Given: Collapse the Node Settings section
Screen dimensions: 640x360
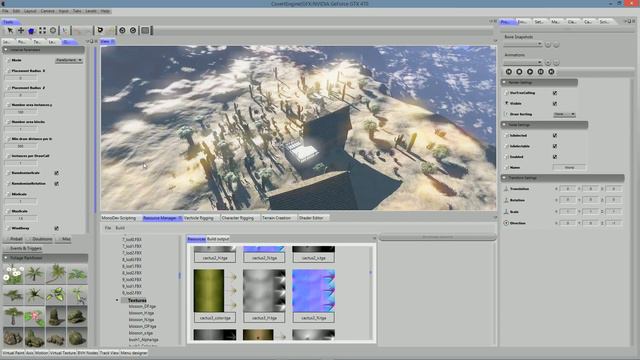Looking at the screenshot, I should click(x=504, y=124).
